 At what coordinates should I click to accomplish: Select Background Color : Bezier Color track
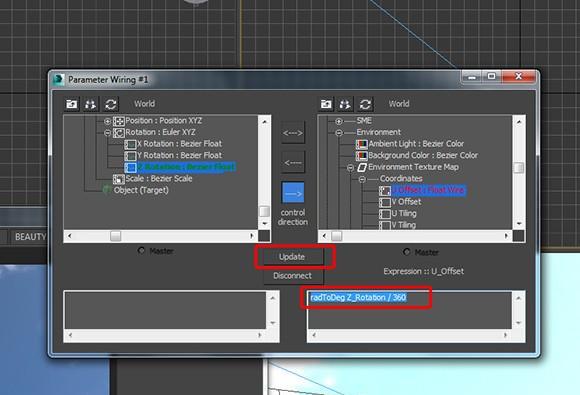[417, 155]
